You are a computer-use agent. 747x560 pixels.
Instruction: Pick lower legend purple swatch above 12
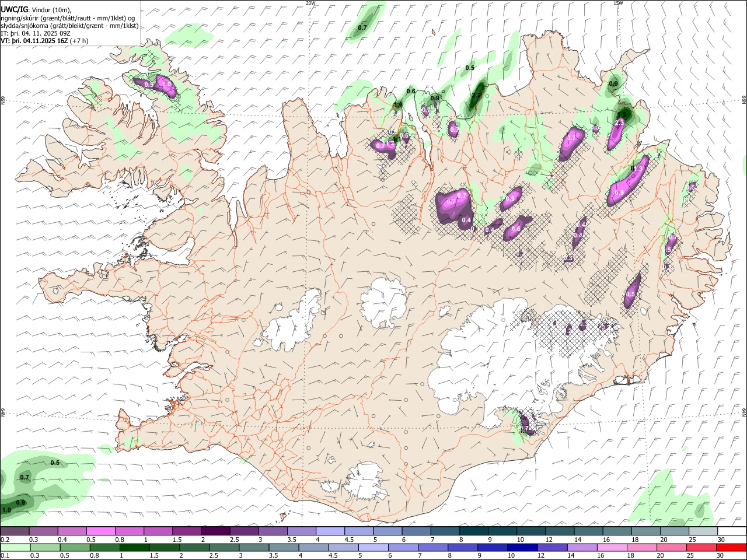552,547
